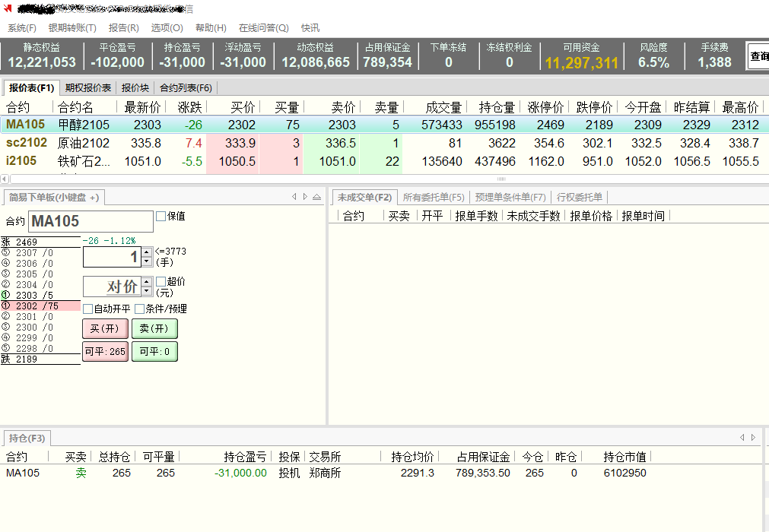Screen dimensions: 769x532
Task: Click the 合约 input field showing MA105
Action: [91, 221]
